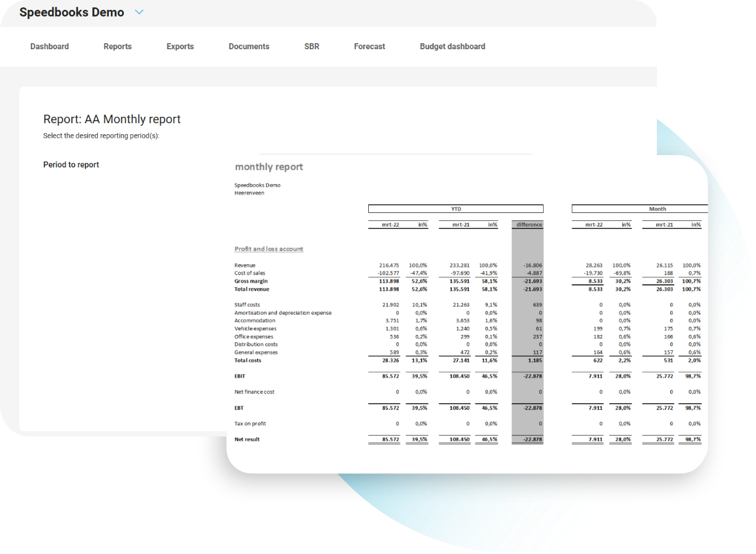Click the 'Profit and loss account' heading
This screenshot has width=756, height=554.
(269, 249)
